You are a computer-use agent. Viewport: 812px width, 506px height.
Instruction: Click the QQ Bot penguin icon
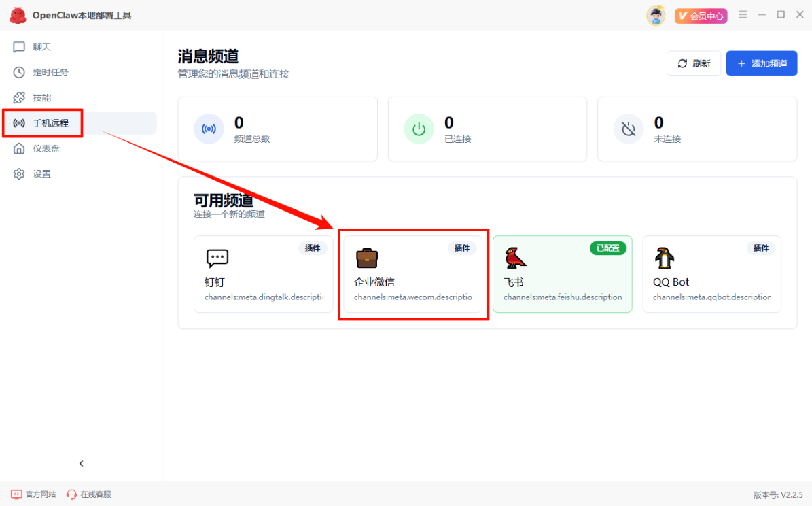click(x=665, y=258)
